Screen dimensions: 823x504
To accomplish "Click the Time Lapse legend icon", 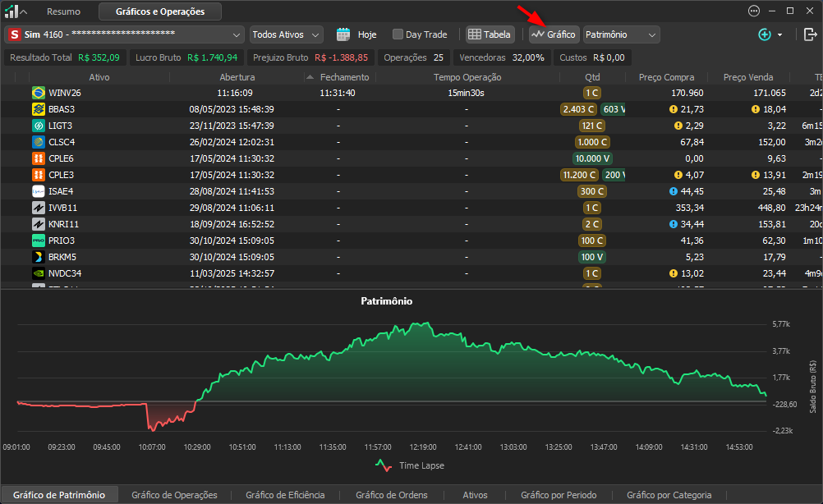I will coord(384,465).
